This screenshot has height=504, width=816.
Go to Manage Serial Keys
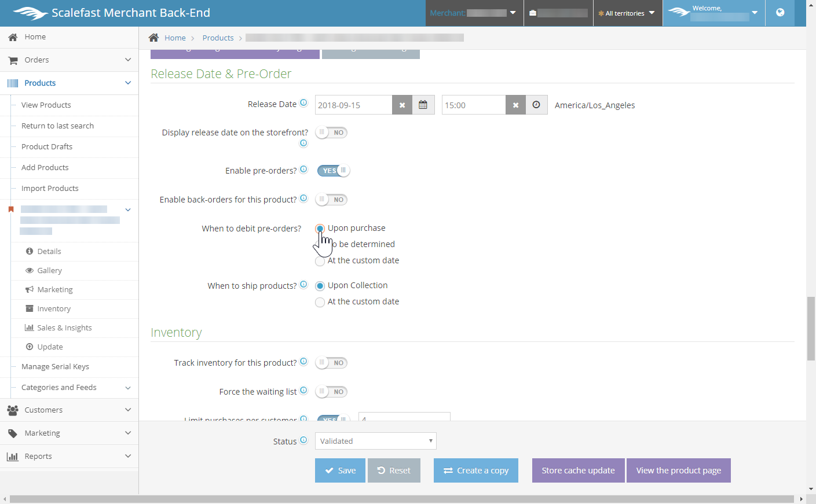pos(55,366)
